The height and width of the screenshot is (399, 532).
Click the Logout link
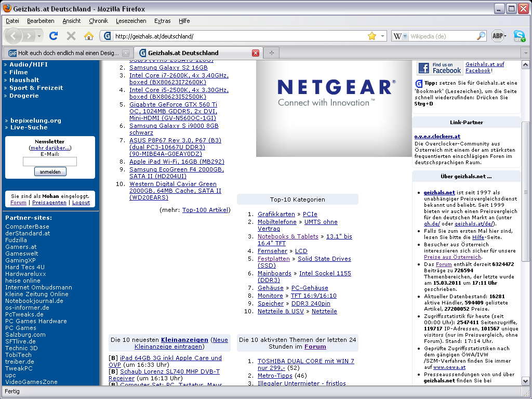[81, 203]
